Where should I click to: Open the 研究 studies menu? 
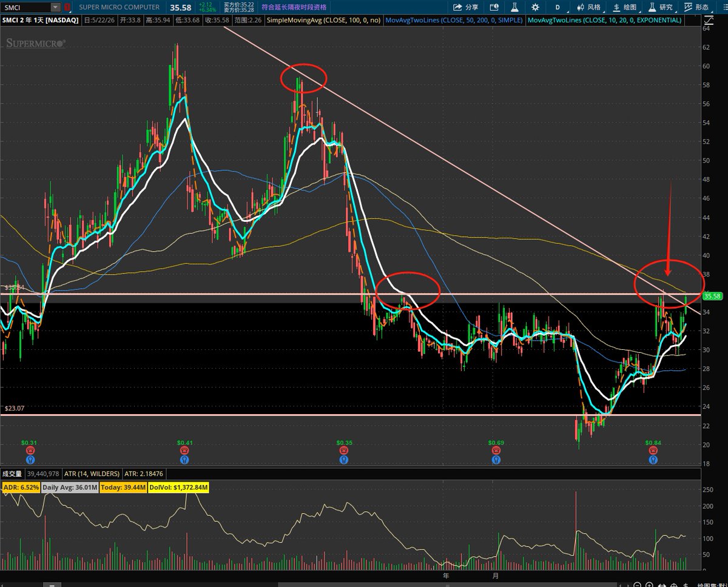pos(659,7)
